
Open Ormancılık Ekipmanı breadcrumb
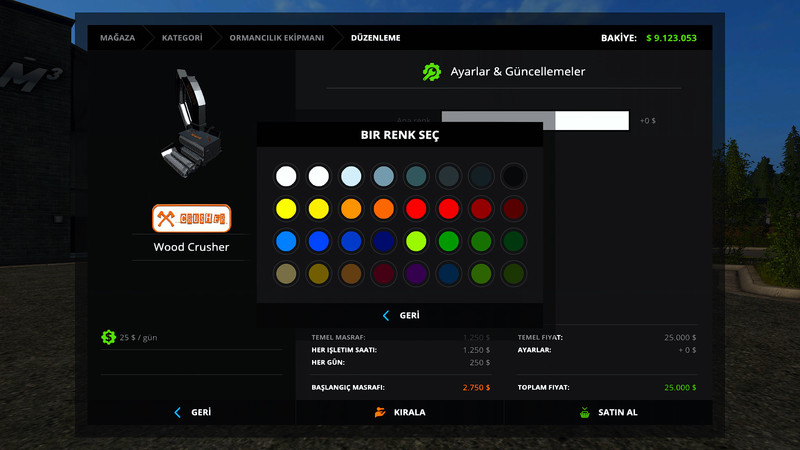(x=277, y=38)
